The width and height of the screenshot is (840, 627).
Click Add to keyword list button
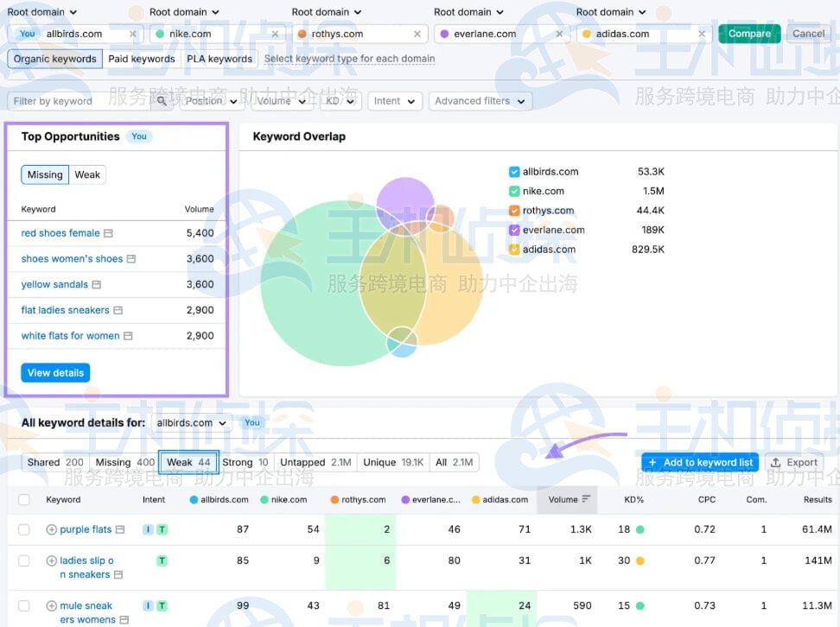click(x=700, y=462)
